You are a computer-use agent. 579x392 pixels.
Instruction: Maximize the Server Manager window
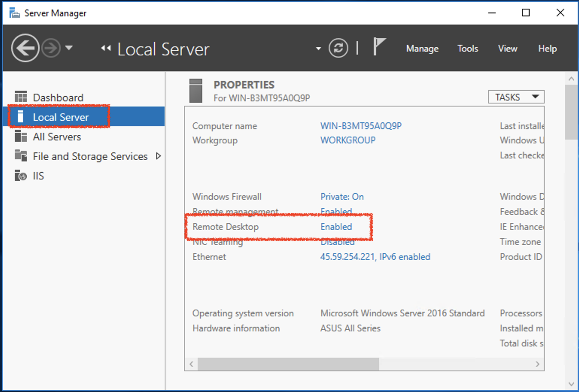pos(526,13)
